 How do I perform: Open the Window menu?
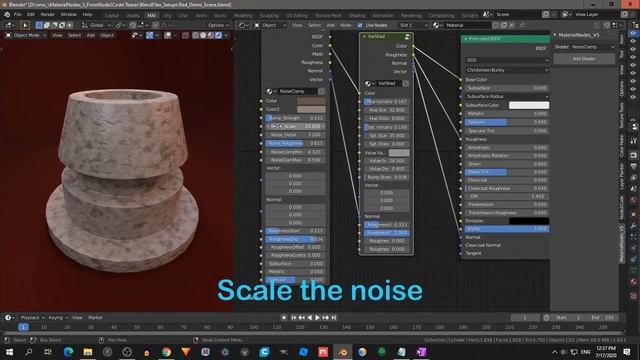[68, 14]
